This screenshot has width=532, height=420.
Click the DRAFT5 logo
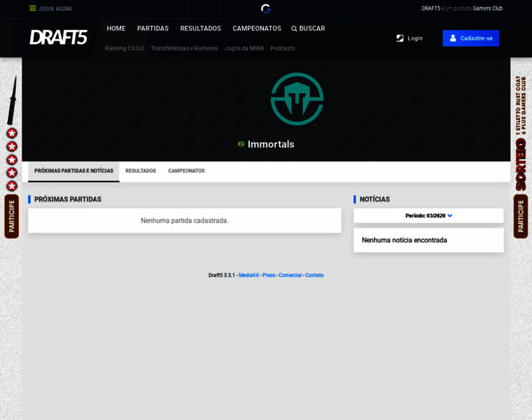coord(58,37)
